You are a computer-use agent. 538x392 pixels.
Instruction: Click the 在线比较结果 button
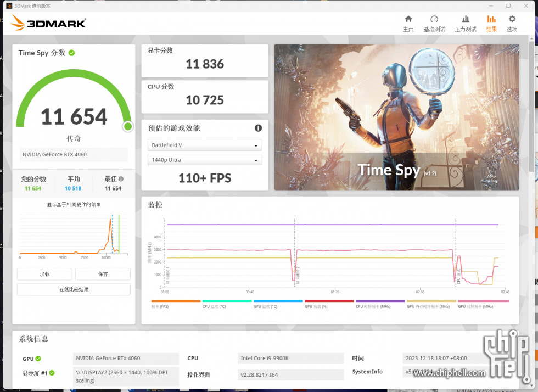[74, 289]
